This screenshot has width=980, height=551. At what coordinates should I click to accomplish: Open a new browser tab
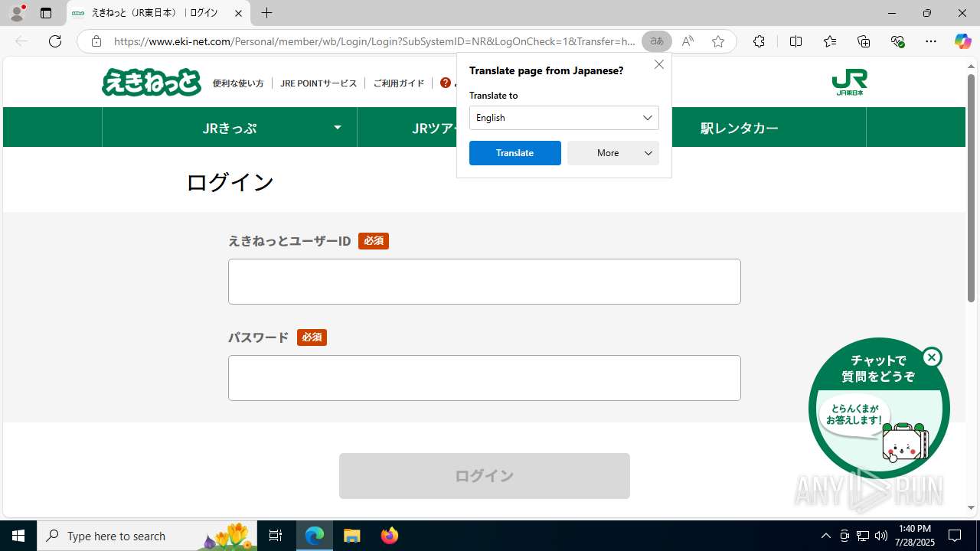coord(266,13)
